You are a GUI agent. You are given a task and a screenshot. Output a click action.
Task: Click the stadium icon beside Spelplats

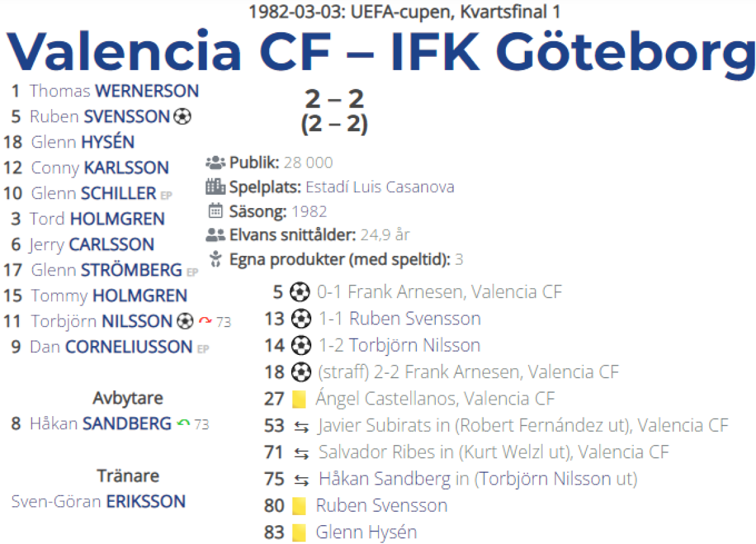215,187
